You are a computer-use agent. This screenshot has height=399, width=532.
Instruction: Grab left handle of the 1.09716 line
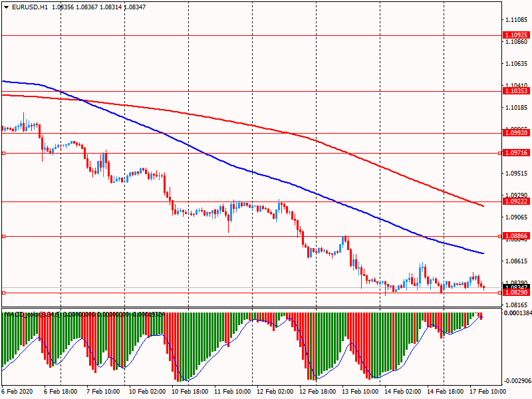click(x=4, y=154)
